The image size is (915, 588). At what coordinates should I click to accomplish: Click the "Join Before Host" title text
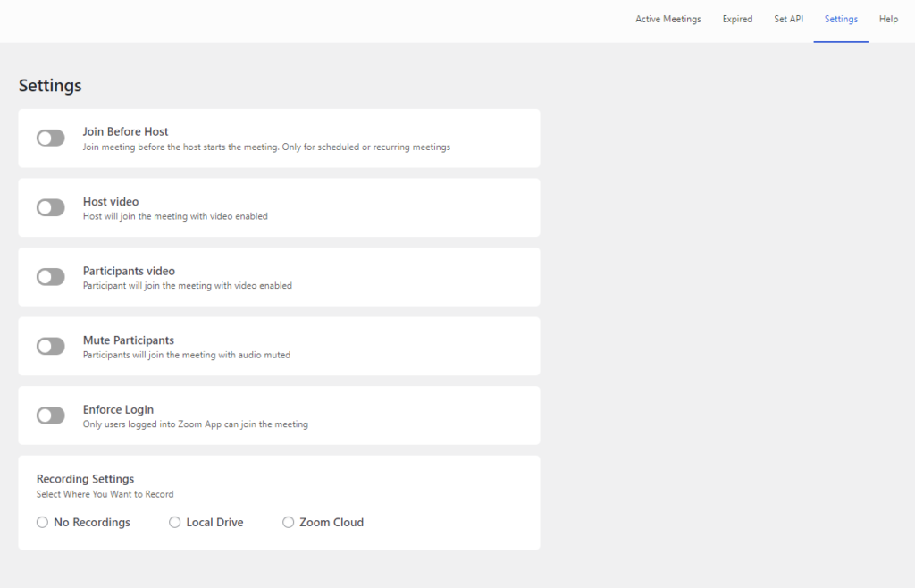pos(126,131)
